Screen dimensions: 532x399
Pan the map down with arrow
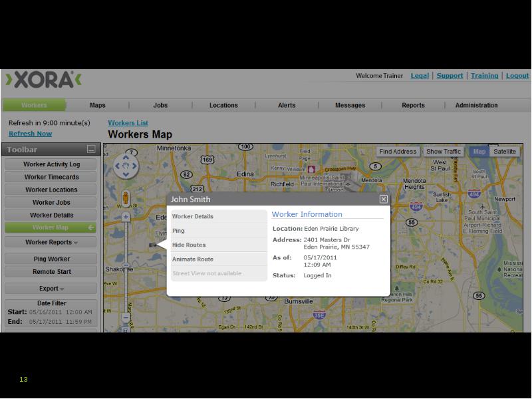click(126, 174)
